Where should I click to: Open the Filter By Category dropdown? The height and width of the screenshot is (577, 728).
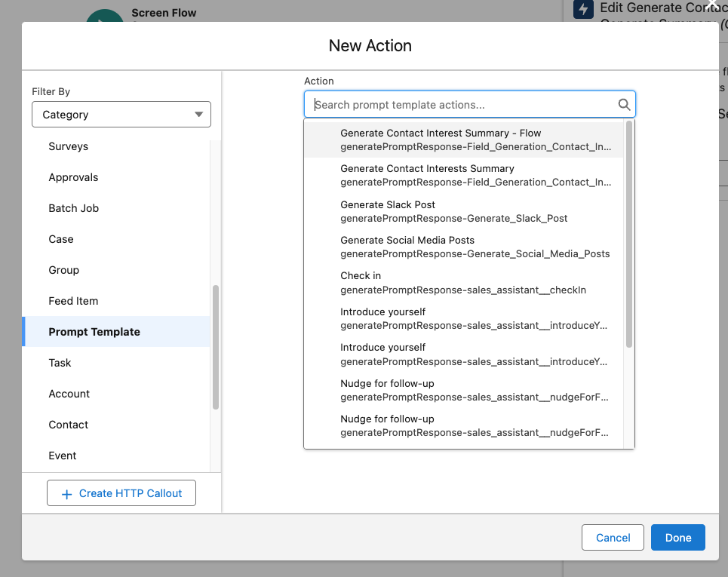pyautogui.click(x=121, y=114)
